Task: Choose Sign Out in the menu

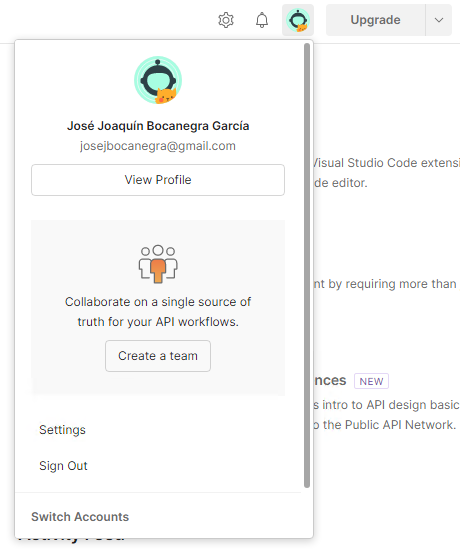Action: tap(63, 466)
